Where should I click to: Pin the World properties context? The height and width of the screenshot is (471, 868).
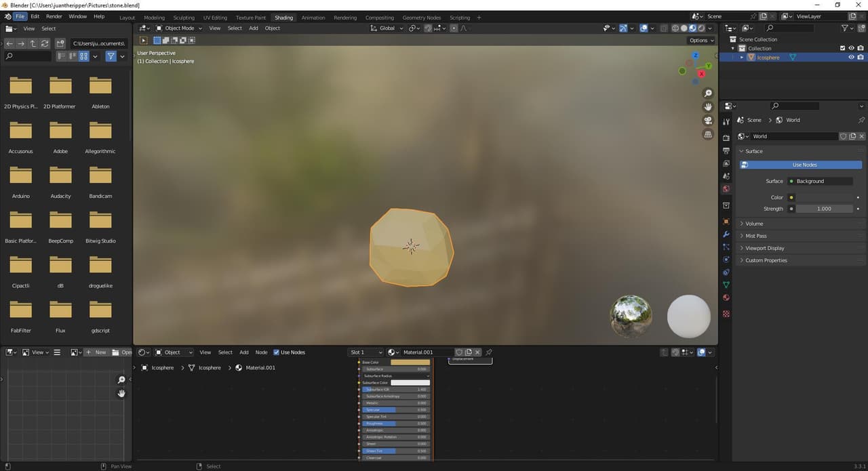(861, 120)
